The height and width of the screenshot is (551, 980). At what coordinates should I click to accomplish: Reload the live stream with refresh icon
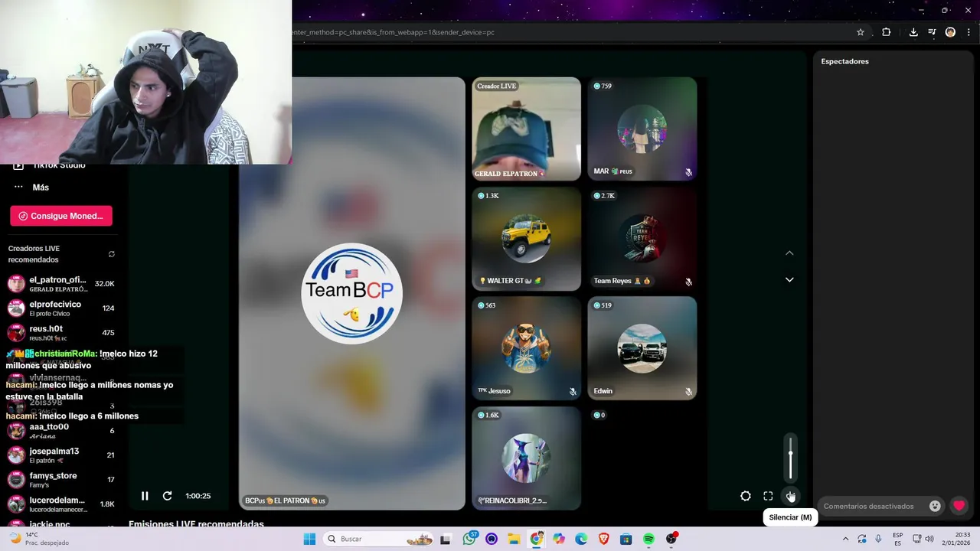tap(167, 496)
